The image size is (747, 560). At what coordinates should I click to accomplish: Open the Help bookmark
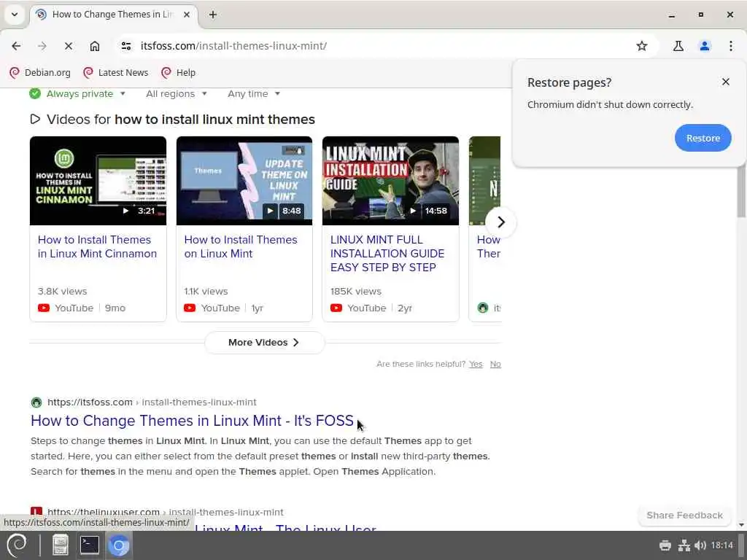[x=179, y=72]
